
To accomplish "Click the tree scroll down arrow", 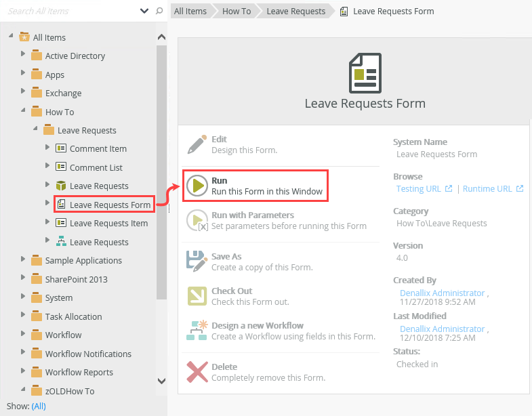I will (x=161, y=381).
